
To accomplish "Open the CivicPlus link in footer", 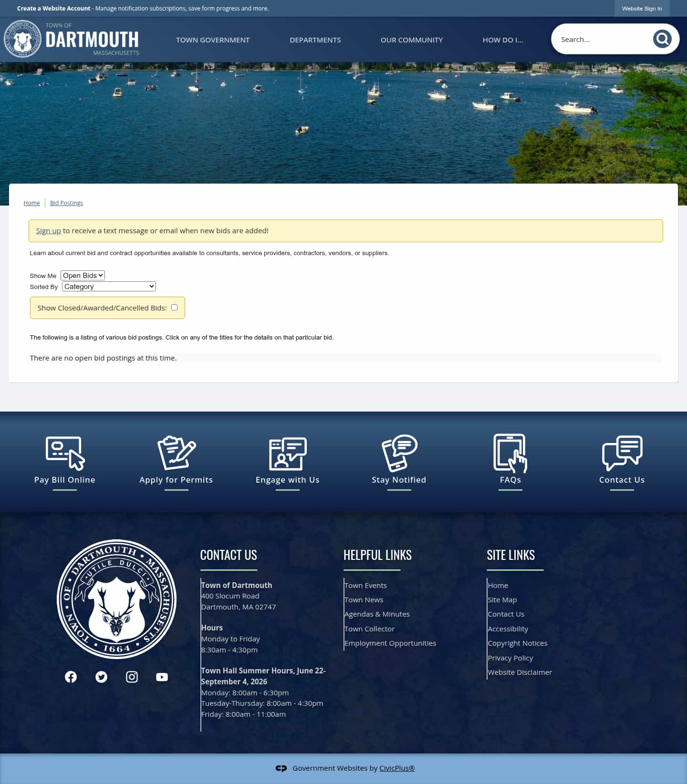I will click(x=397, y=768).
